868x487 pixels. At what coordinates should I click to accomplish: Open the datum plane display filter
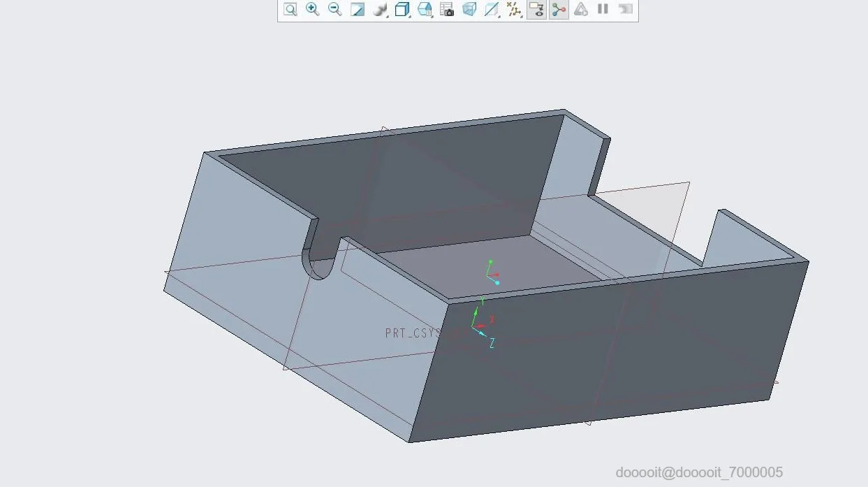pos(492,10)
